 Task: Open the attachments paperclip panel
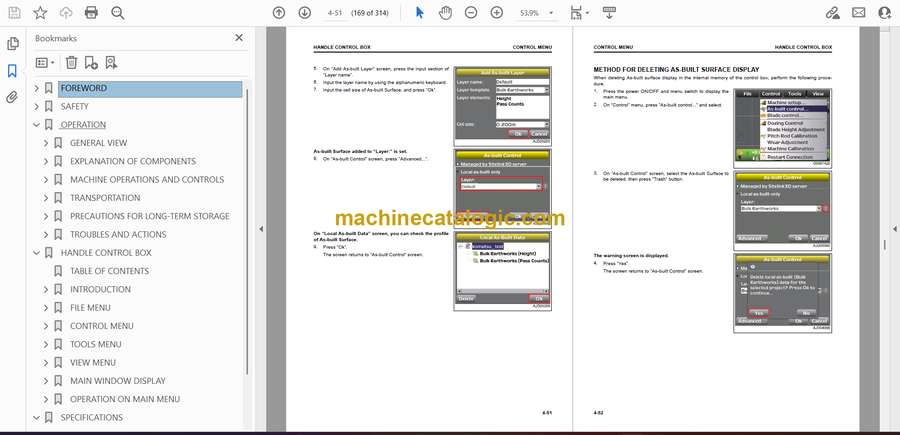pos(11,97)
